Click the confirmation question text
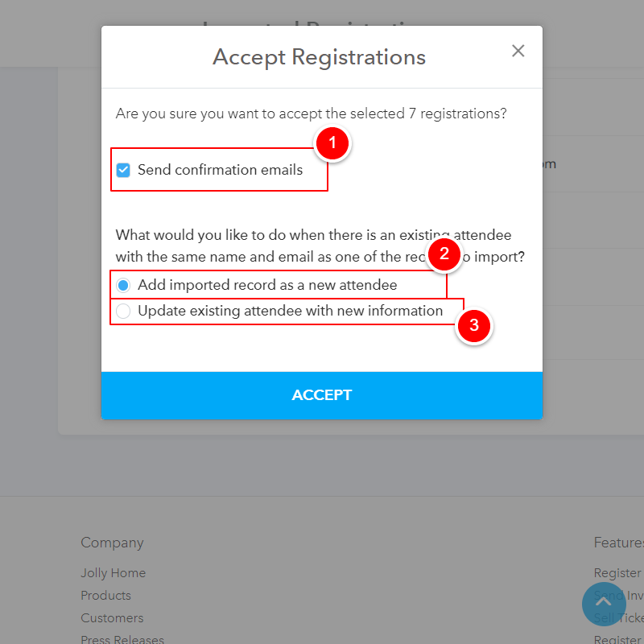This screenshot has height=644, width=644. (312, 114)
